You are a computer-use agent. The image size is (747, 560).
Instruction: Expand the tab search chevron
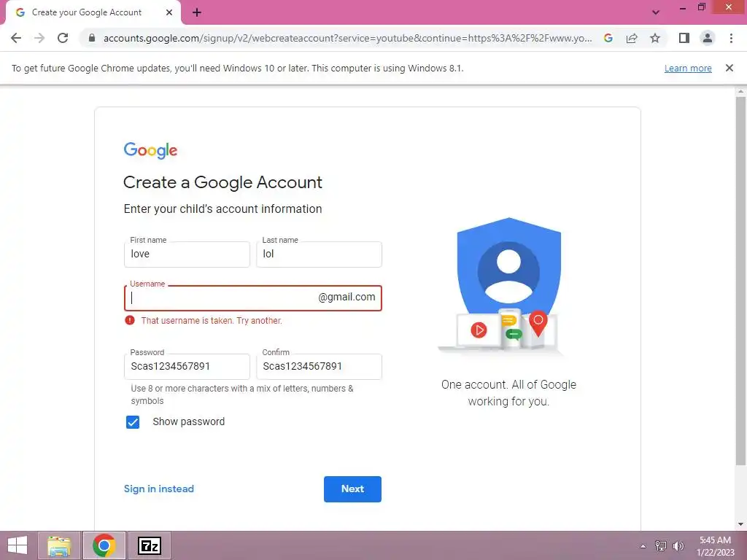(x=656, y=13)
